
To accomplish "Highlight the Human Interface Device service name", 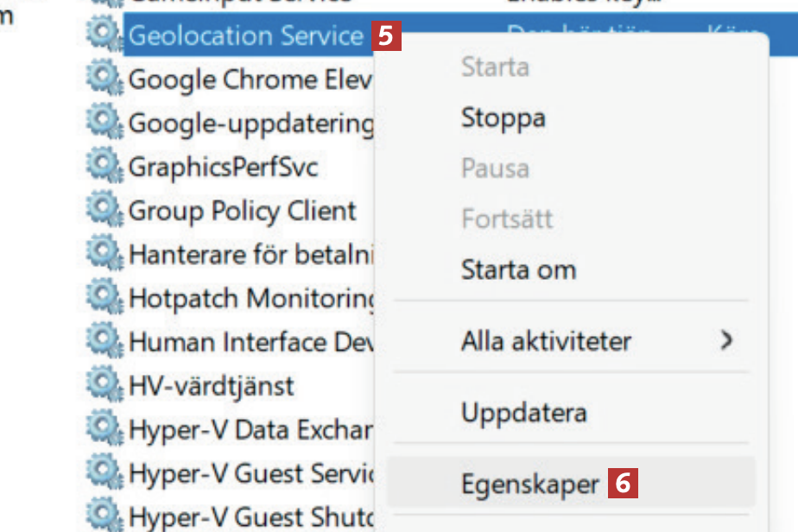I will [250, 342].
